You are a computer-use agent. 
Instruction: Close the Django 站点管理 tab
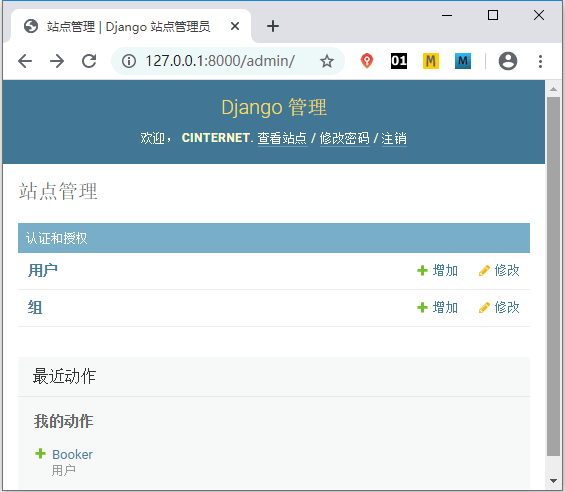pyautogui.click(x=235, y=26)
